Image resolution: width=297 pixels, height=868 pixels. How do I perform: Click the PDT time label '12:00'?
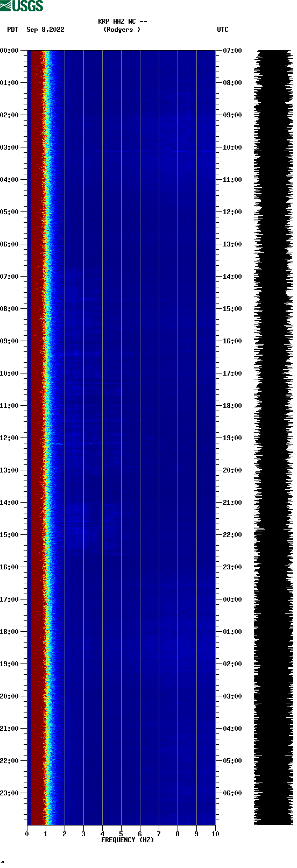tap(10, 438)
